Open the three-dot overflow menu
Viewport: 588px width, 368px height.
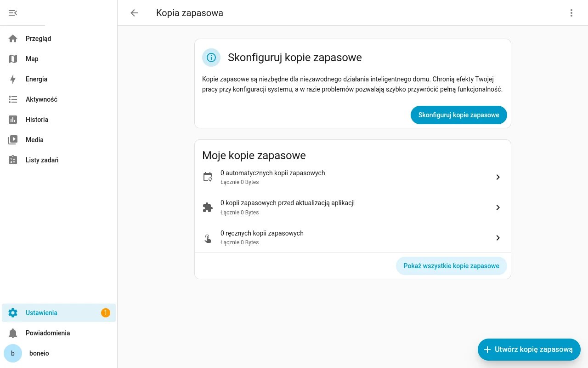(571, 13)
